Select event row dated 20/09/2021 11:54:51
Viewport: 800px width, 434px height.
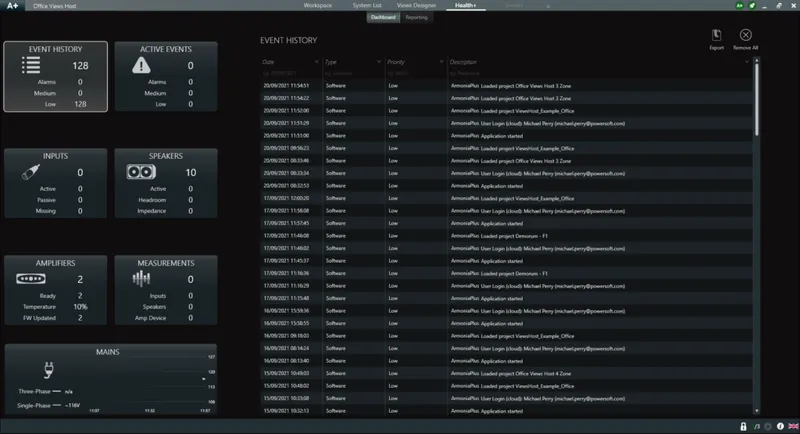(506, 86)
